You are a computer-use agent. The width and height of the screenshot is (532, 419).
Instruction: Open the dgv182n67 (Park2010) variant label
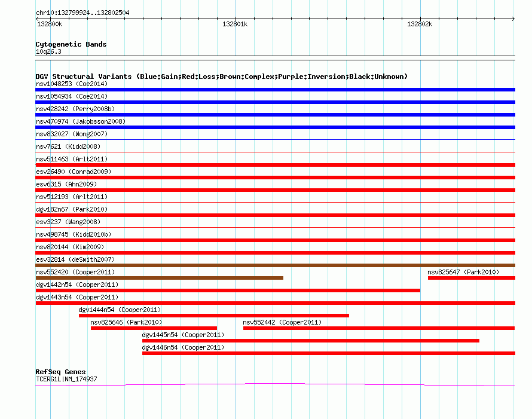coord(72,209)
